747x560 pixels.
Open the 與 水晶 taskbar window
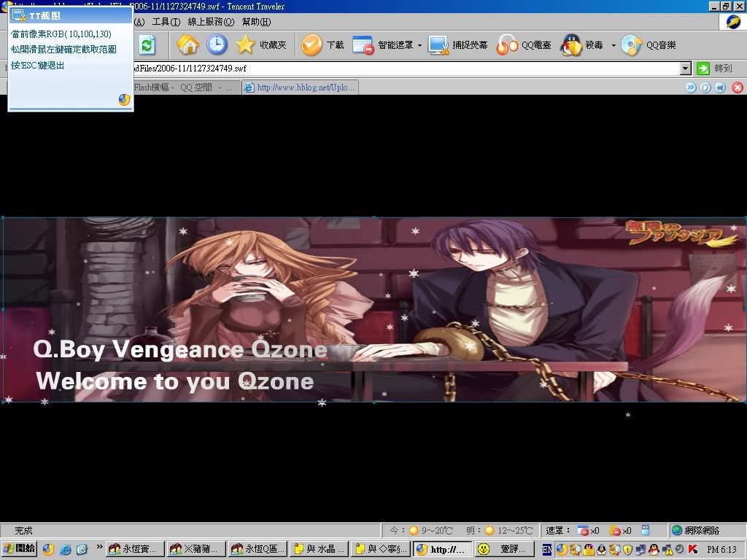[x=320, y=549]
